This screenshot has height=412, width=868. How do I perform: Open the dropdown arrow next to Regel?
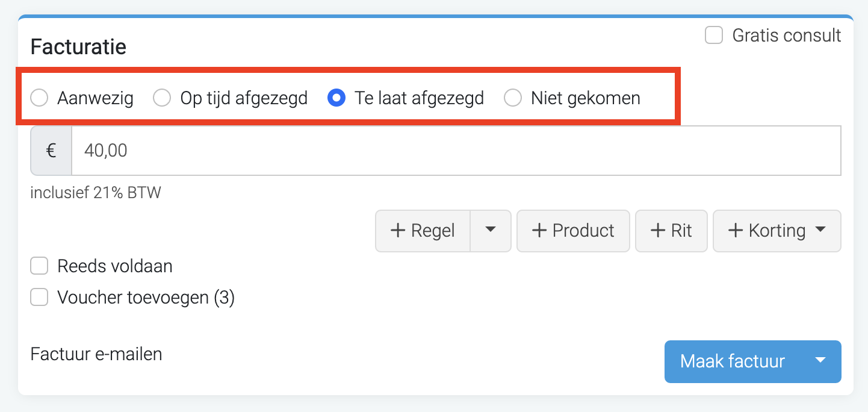(491, 231)
